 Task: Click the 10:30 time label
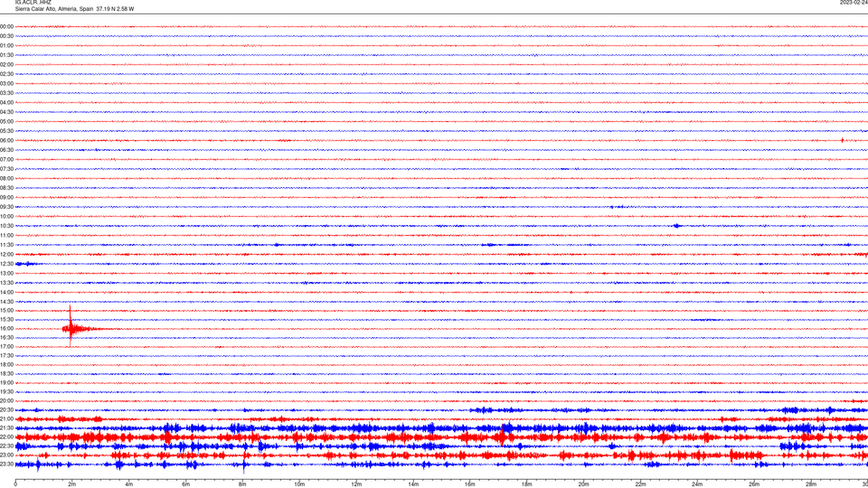point(6,226)
